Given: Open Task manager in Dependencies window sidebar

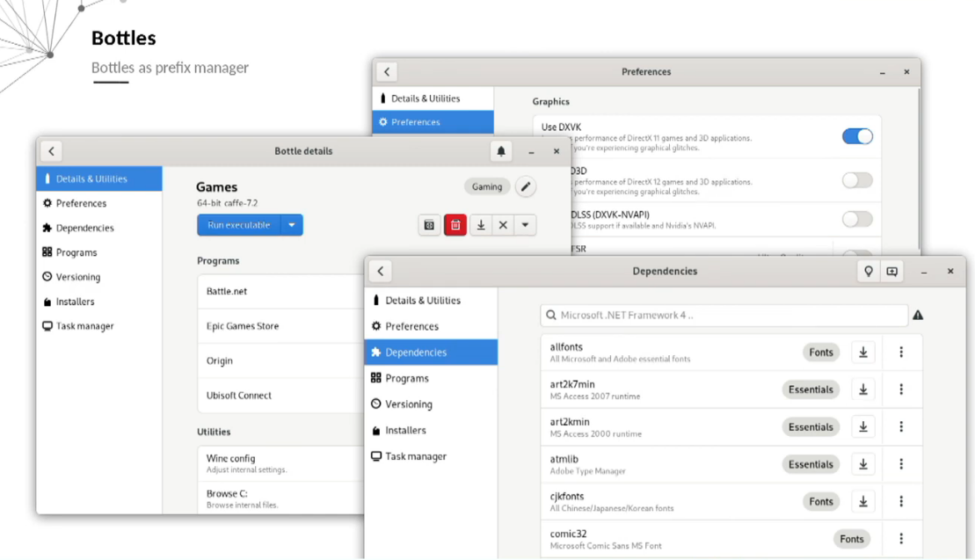Looking at the screenshot, I should [415, 456].
